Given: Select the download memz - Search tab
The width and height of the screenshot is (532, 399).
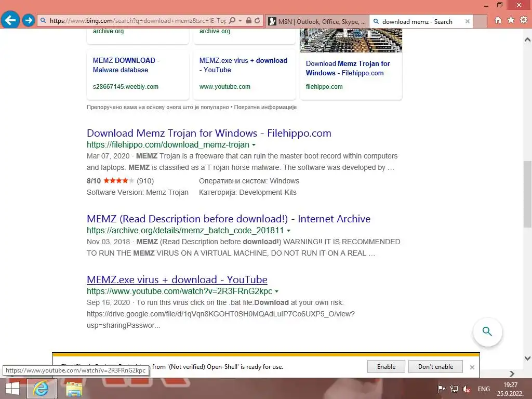Looking at the screenshot, I should coord(417,21).
